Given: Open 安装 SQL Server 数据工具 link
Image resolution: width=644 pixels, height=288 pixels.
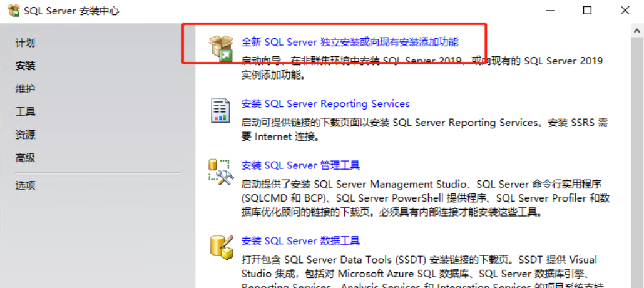Looking at the screenshot, I should click(300, 240).
